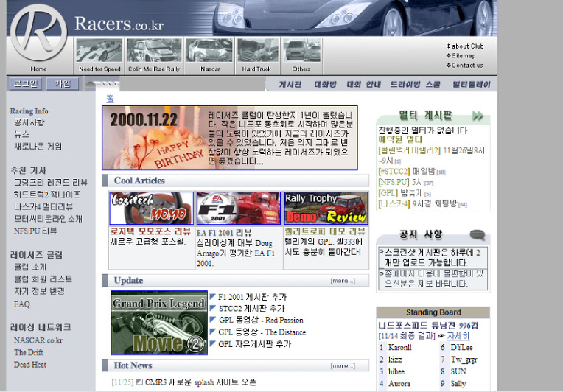Open CMR3 새로운 splash 사이트 오픈 news
The height and width of the screenshot is (392, 563).
point(200,382)
